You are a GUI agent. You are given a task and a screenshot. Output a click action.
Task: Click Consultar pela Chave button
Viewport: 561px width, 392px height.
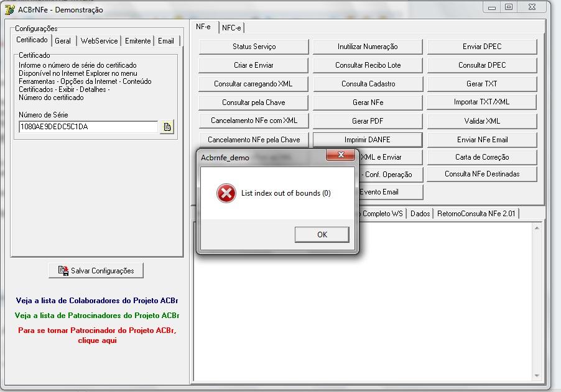coord(254,103)
